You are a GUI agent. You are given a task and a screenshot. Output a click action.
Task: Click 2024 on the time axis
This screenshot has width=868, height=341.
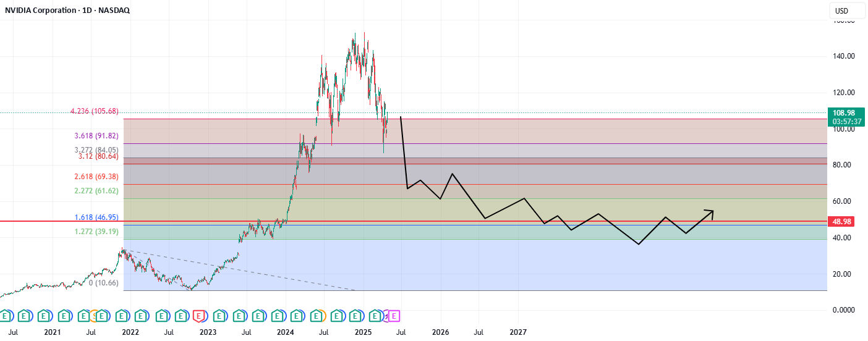285,332
